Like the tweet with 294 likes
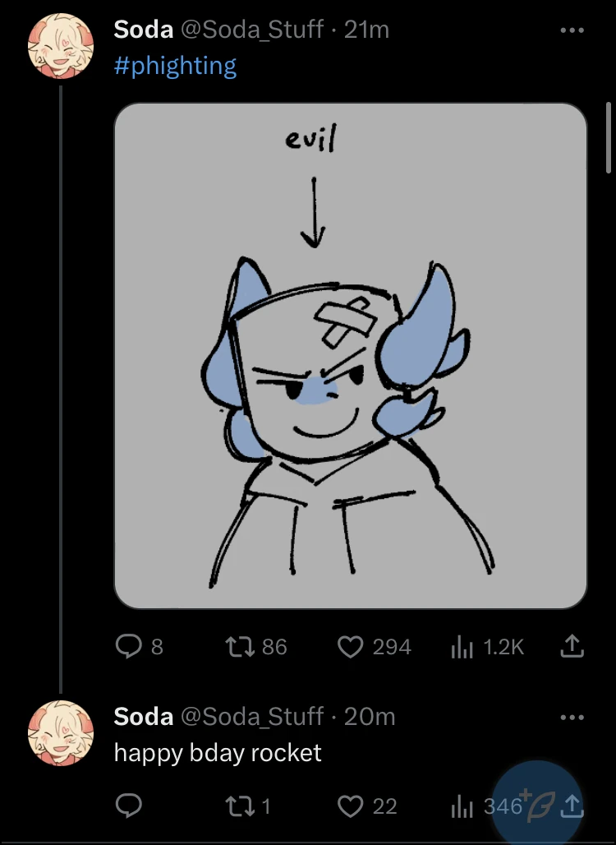The width and height of the screenshot is (616, 845). click(x=351, y=647)
